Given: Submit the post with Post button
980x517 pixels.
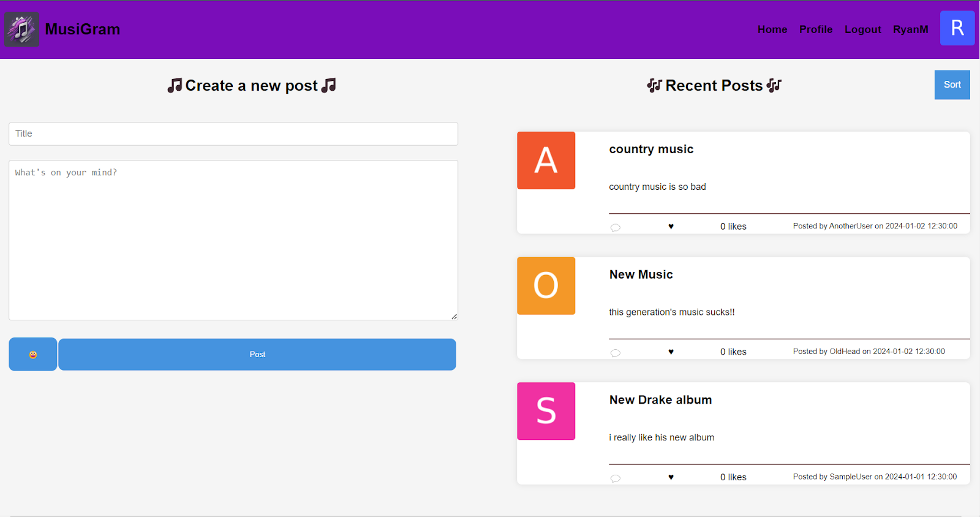Looking at the screenshot, I should click(257, 355).
